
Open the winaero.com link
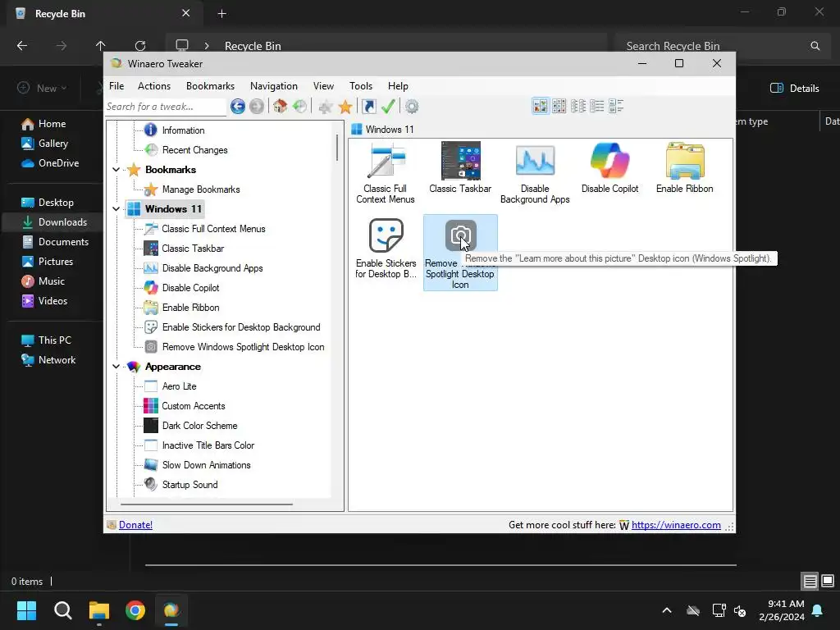pyautogui.click(x=676, y=525)
